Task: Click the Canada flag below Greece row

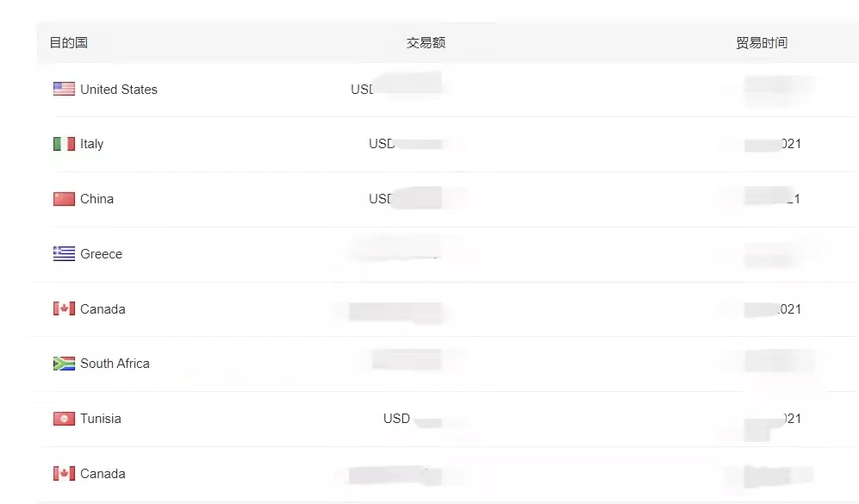Action: tap(64, 308)
